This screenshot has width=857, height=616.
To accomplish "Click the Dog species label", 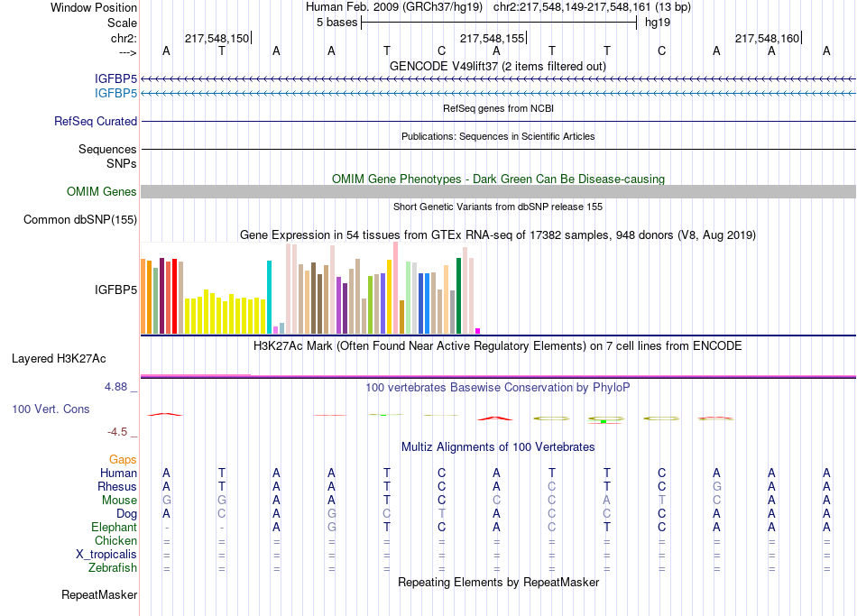I will 126,514.
